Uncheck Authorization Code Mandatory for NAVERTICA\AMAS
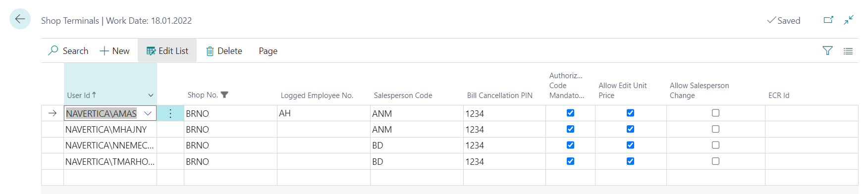 tap(570, 113)
